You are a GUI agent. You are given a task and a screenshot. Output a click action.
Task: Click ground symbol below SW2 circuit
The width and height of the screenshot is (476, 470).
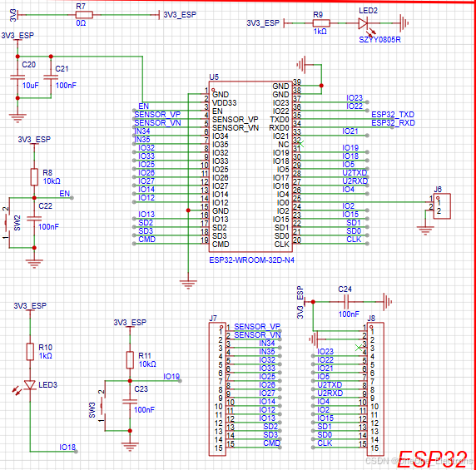tap(34, 264)
